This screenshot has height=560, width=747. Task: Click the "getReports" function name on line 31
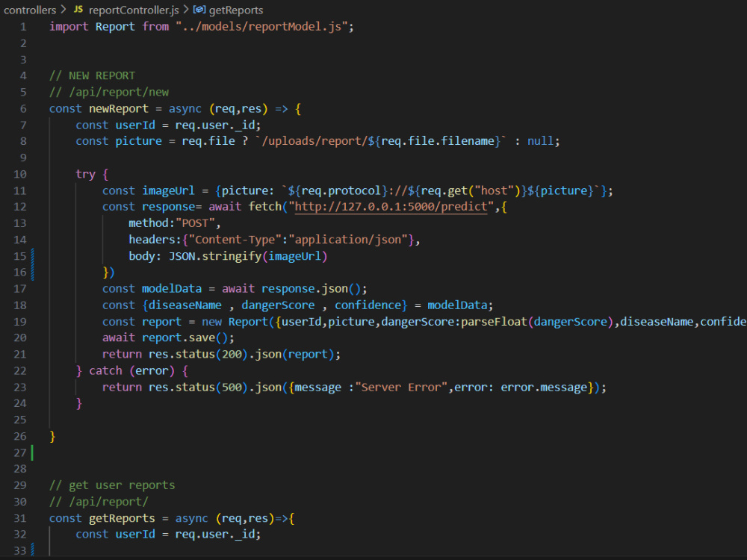click(122, 519)
